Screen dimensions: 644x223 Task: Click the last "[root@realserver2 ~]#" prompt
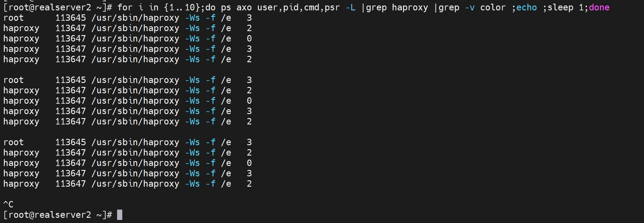58,215
